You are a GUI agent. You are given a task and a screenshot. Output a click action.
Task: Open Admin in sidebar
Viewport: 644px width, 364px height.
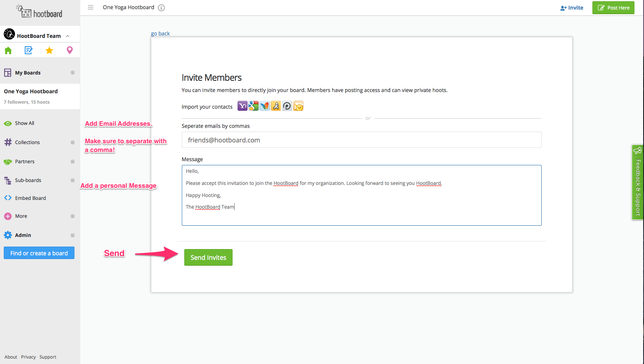coord(23,235)
